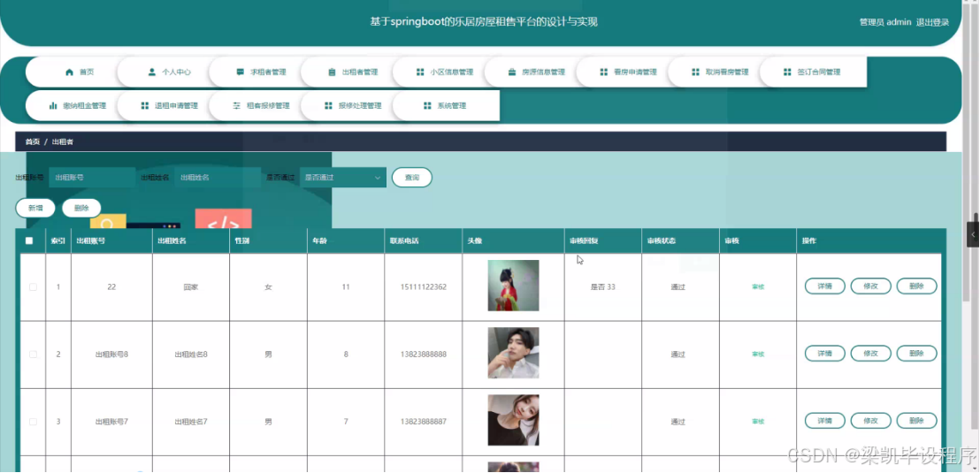Open the 缴纳租金管理 menu label
Image resolution: width=980 pixels, height=473 pixels.
pos(85,106)
